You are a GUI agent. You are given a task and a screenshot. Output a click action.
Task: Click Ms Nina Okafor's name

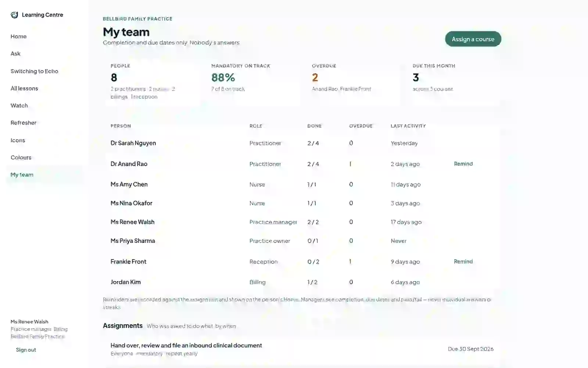131,203
